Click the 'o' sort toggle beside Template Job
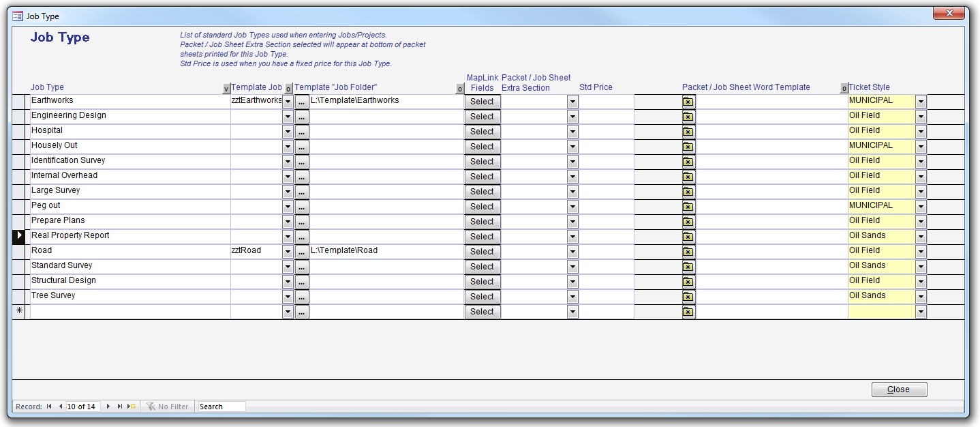Viewport: 980px width, 427px height. [288, 89]
